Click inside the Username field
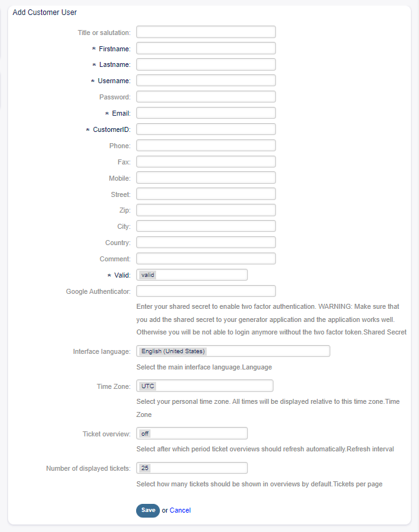The width and height of the screenshot is (419, 532). (x=205, y=80)
